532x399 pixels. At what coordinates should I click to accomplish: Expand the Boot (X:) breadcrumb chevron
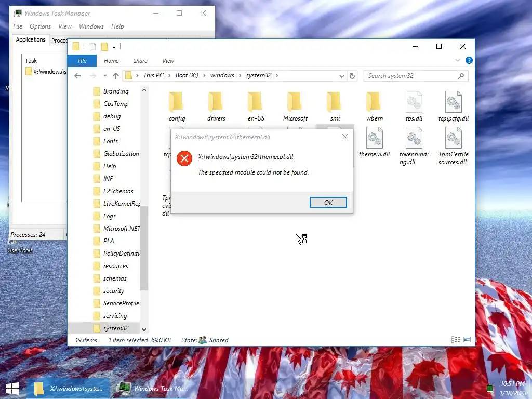(x=204, y=75)
